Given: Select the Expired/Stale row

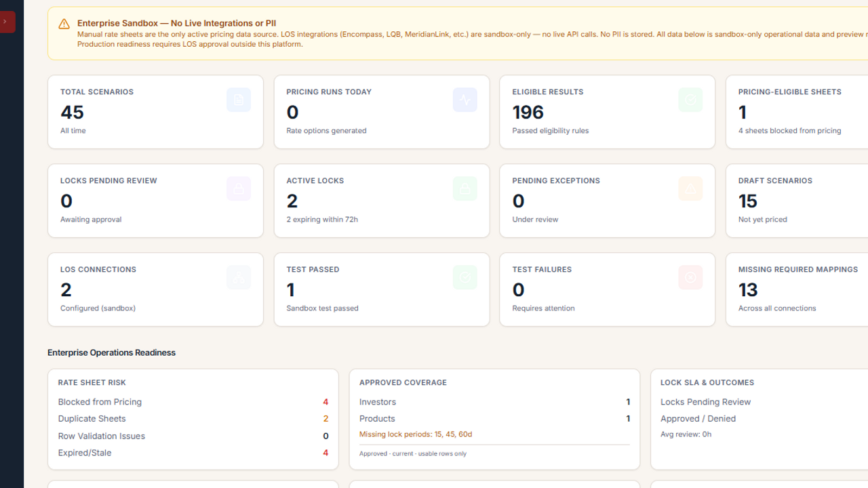Looking at the screenshot, I should 193,453.
